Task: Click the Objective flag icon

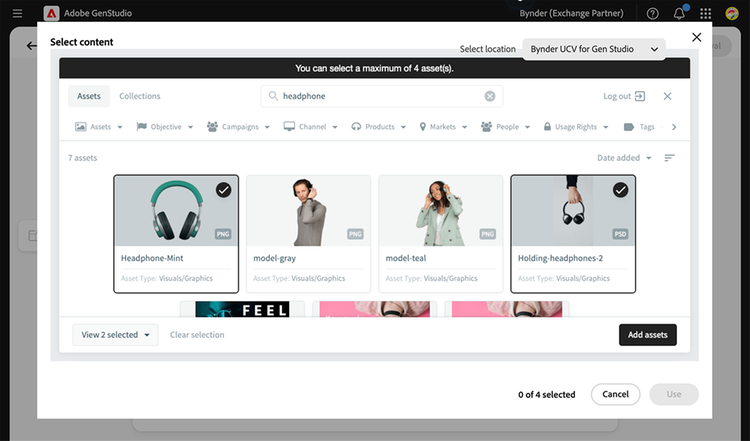Action: coord(142,126)
